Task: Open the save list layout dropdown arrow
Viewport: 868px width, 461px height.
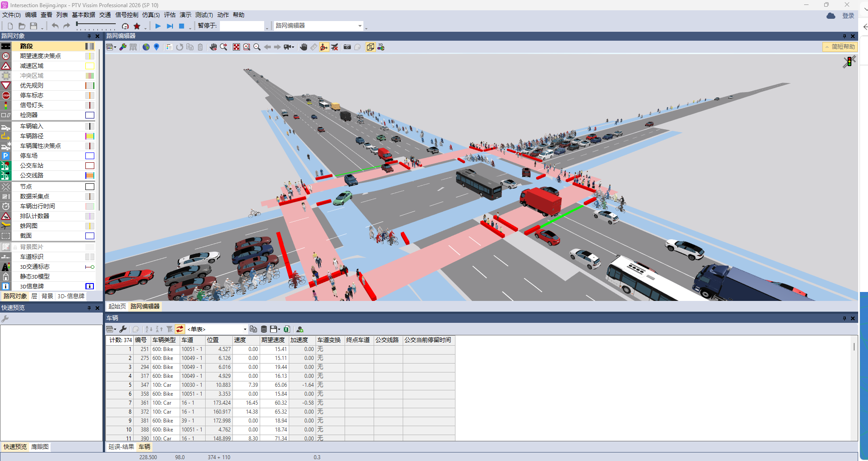Action: (x=279, y=330)
